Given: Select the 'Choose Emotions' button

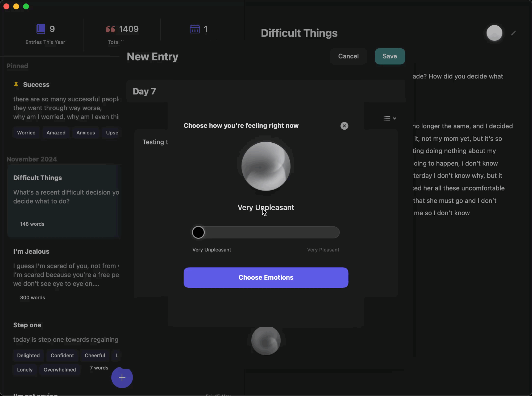Looking at the screenshot, I should pyautogui.click(x=265, y=278).
